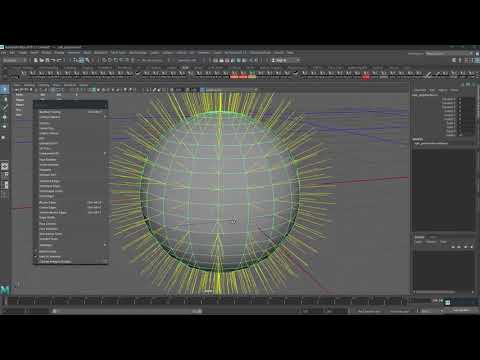Activate the Rotate tool in toolbox

(4, 126)
